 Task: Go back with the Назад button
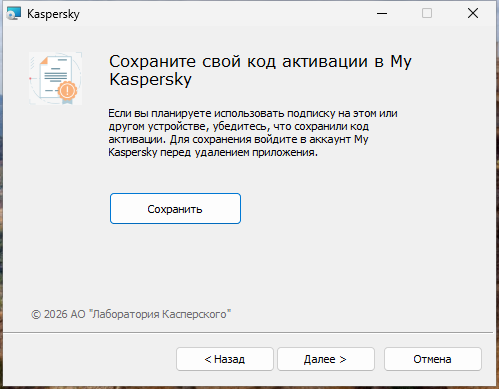click(x=225, y=359)
